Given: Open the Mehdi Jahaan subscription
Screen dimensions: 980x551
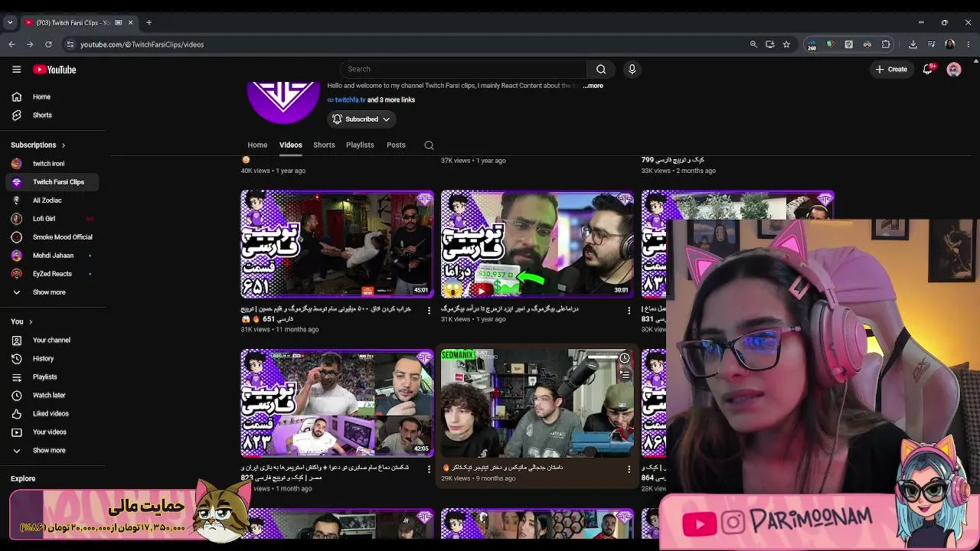Looking at the screenshot, I should pos(52,256).
